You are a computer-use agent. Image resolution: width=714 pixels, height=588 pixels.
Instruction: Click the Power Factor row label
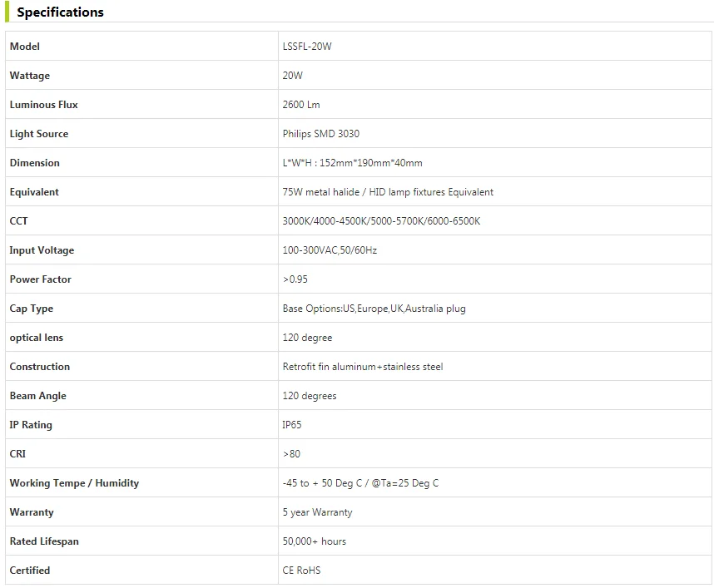[41, 279]
